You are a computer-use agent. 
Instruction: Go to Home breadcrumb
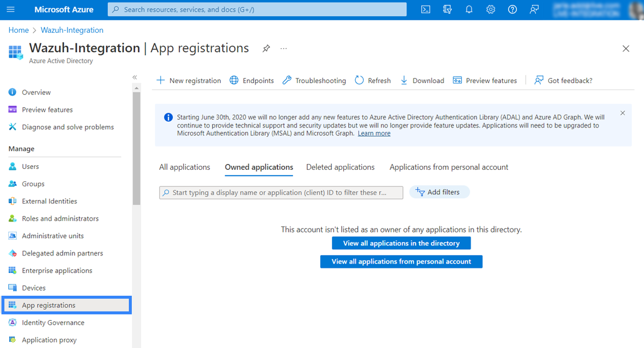pos(18,30)
